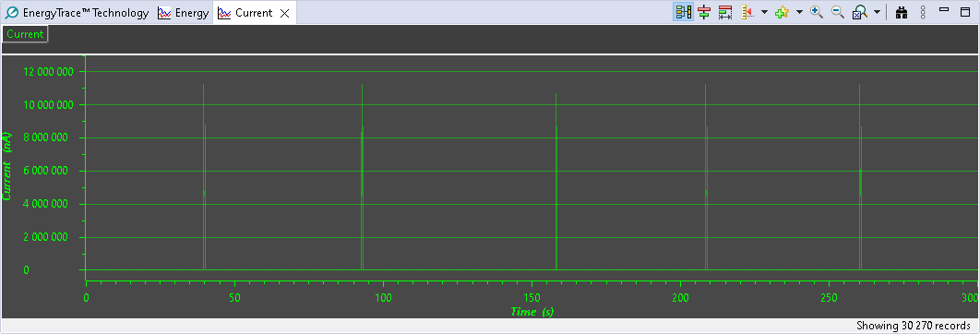Click the Find binoculars icon

coord(902,12)
